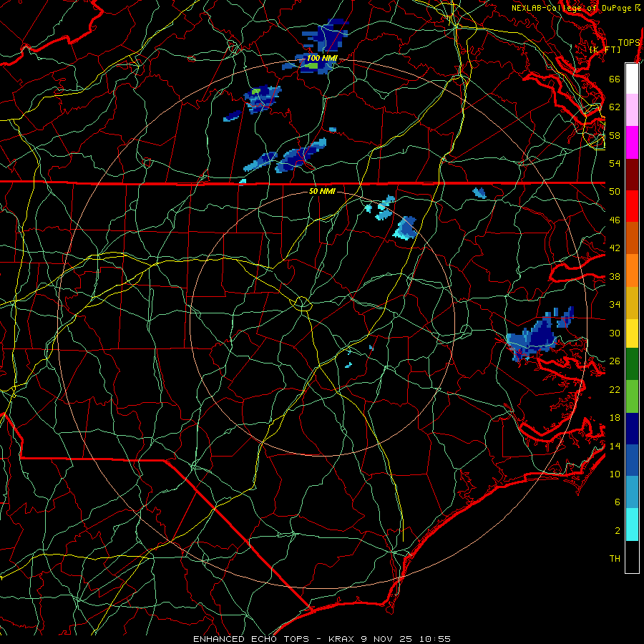Click the 54 value on the scale
The height and width of the screenshot is (644, 644).
[615, 163]
